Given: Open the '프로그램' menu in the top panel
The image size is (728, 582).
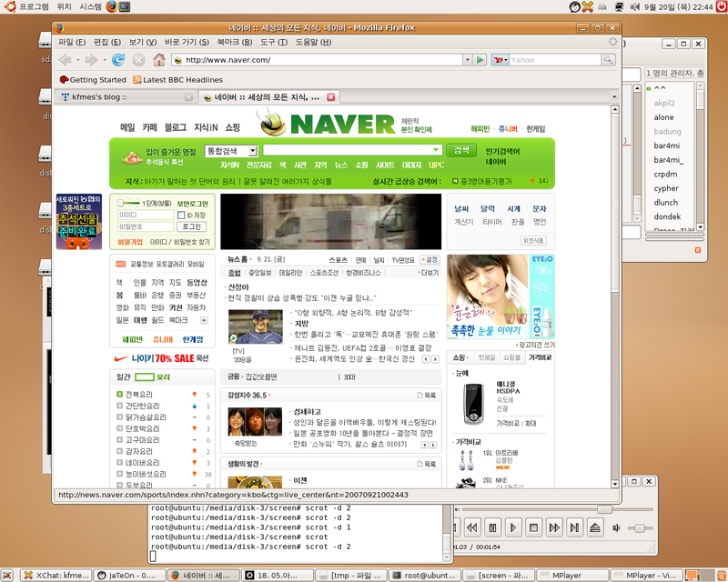Looking at the screenshot, I should coord(34,6).
